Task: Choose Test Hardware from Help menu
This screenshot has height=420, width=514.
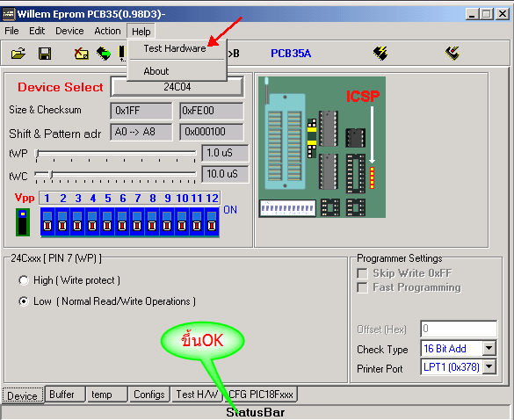Action: 175,48
